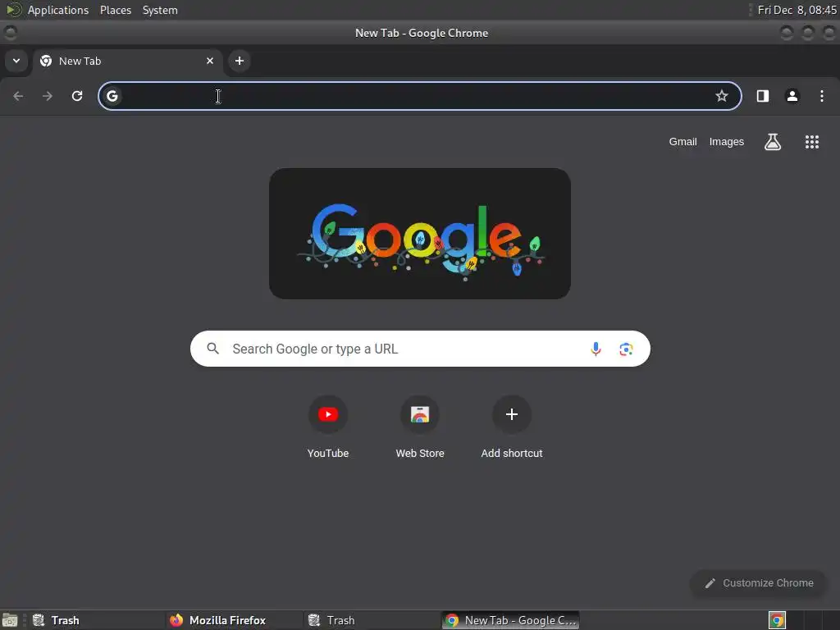Click the clock showing Fri Dec 8, 08:45
Viewport: 840px width, 630px height.
tap(797, 10)
